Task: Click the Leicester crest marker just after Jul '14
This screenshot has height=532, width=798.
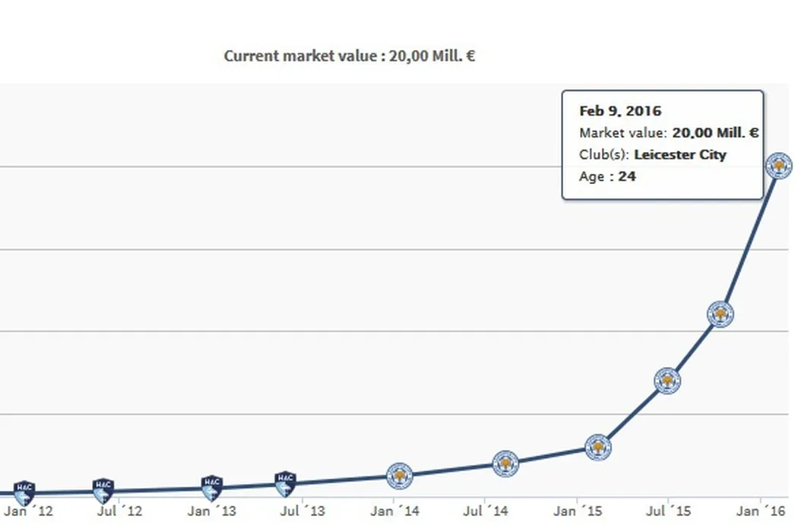Action: (x=505, y=463)
